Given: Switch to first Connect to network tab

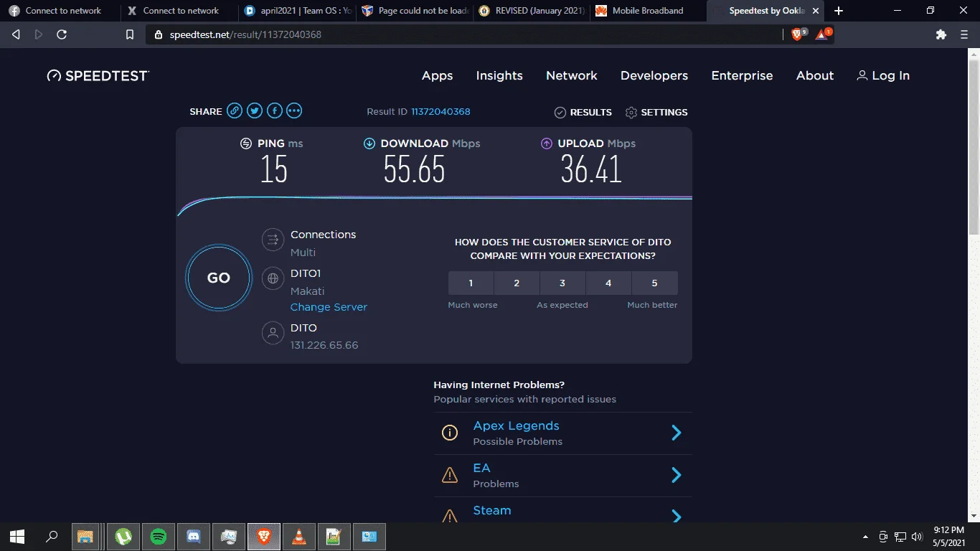Looking at the screenshot, I should pos(59,11).
